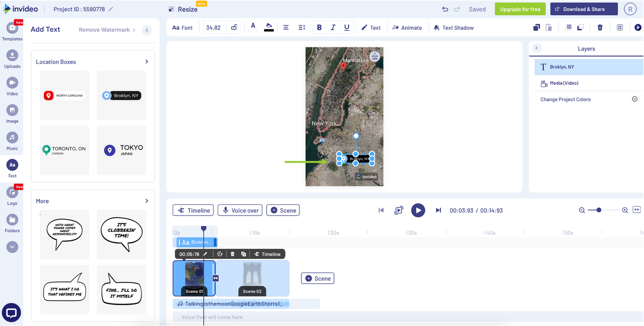Expand the More text styles section
644x326 pixels.
[x=146, y=201]
